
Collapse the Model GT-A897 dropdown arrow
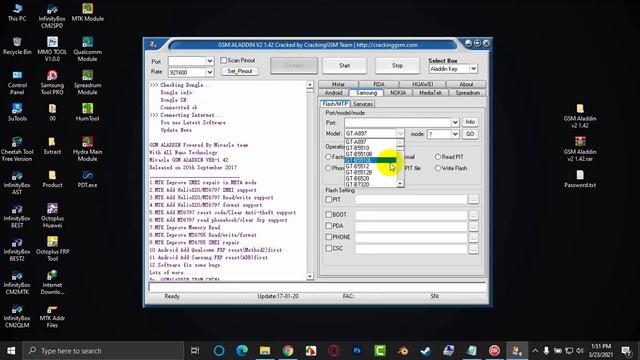pos(400,133)
